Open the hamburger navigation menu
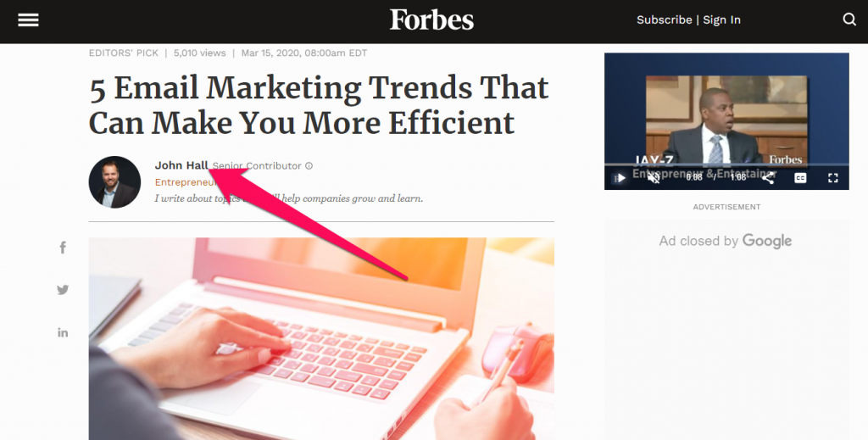Viewport: 868px width, 440px height. click(x=28, y=20)
